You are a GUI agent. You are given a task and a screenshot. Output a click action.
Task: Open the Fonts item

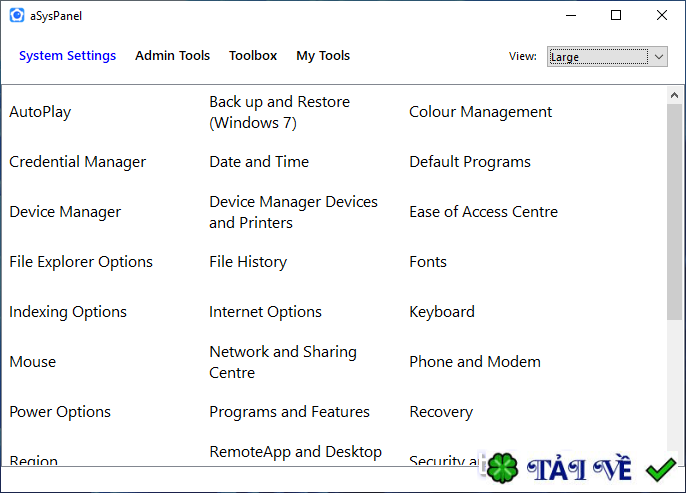(x=428, y=262)
